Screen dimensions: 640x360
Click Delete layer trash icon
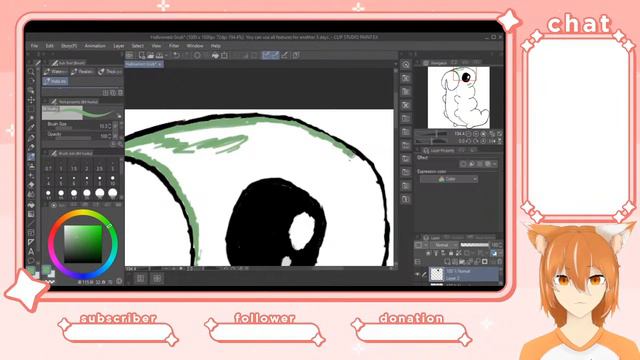(x=500, y=262)
